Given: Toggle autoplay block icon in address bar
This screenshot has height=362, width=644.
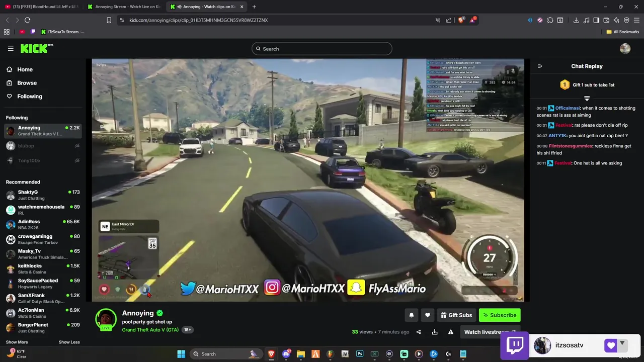Looking at the screenshot, I should tap(438, 20).
